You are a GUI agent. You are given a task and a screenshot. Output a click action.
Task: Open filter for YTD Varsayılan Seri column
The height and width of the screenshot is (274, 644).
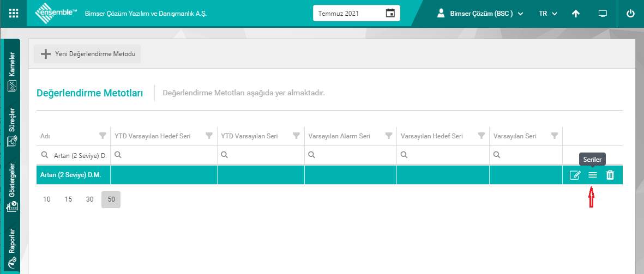(x=296, y=136)
